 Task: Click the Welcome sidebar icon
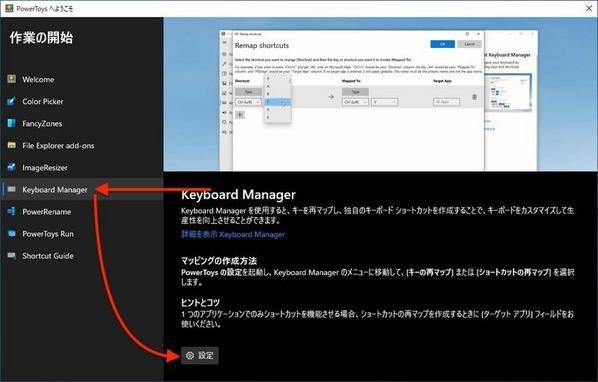pos(12,79)
